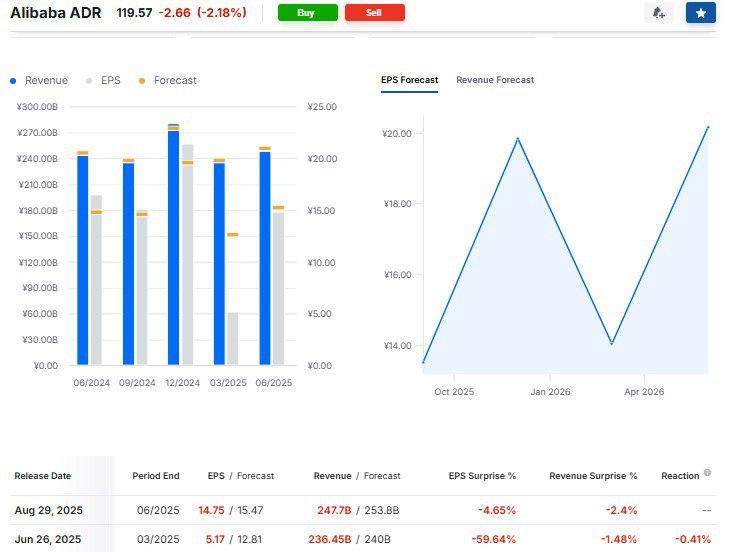Image resolution: width=738 pixels, height=552 pixels.
Task: Toggle the EPS series in chart legend
Action: coord(104,80)
